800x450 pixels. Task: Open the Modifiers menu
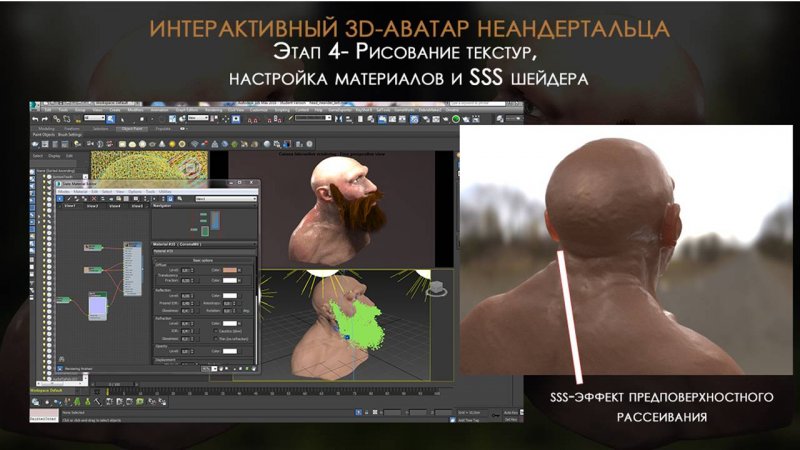click(135, 110)
